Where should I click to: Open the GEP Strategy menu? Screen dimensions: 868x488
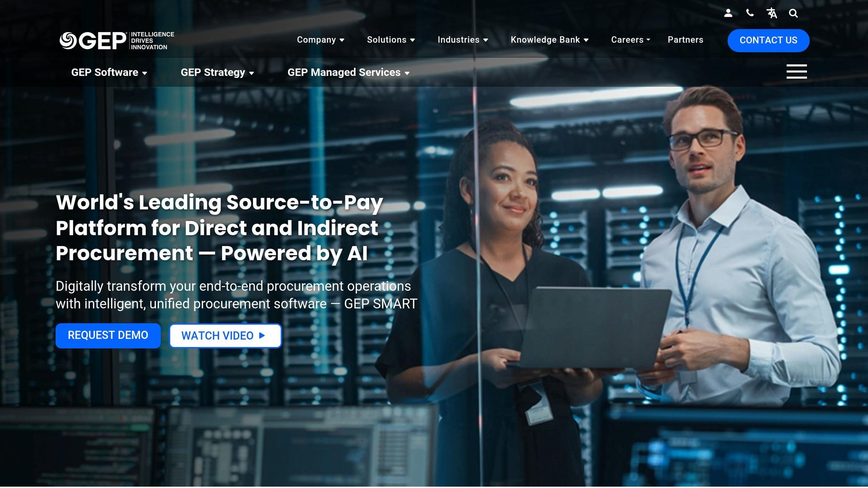[217, 72]
